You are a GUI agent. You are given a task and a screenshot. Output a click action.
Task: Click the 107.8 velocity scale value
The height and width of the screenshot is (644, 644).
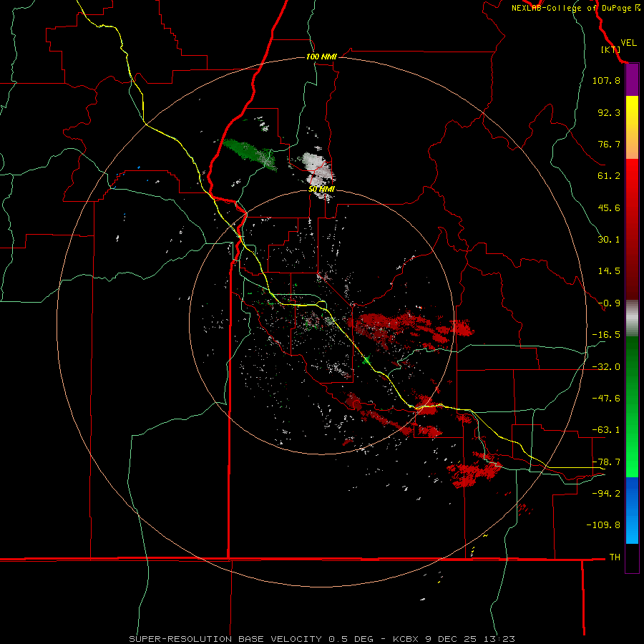[606, 80]
